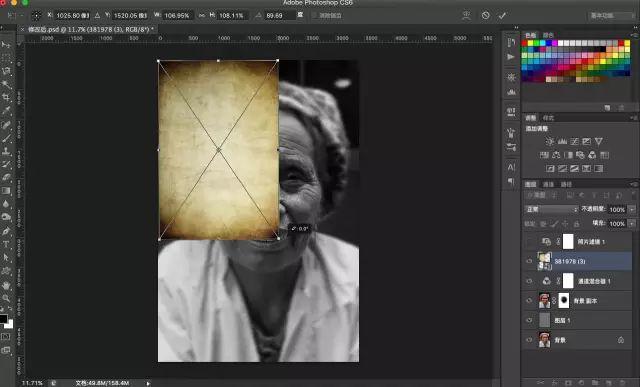Select the Hand tool

tap(6, 285)
